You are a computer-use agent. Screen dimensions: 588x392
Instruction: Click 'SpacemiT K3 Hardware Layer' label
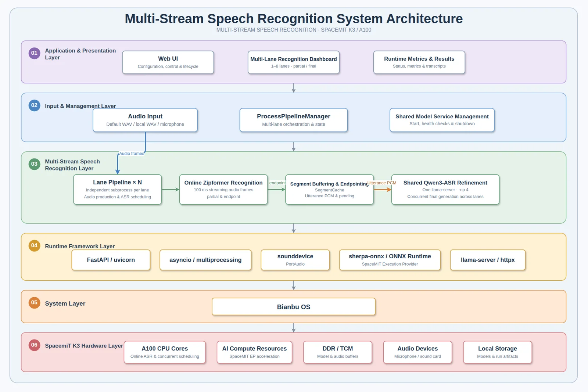pos(84,346)
